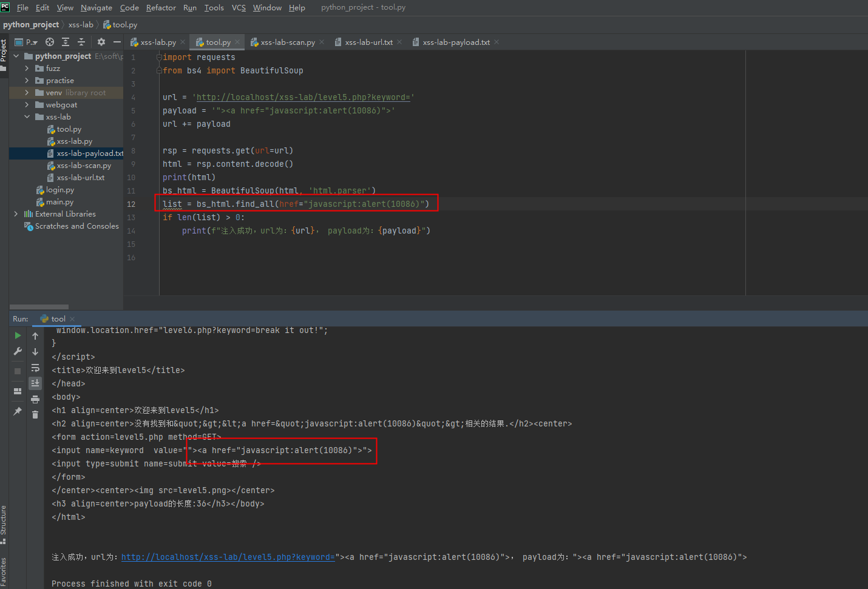Open the localhost level5.php link in console
The image size is (868, 589).
point(228,557)
